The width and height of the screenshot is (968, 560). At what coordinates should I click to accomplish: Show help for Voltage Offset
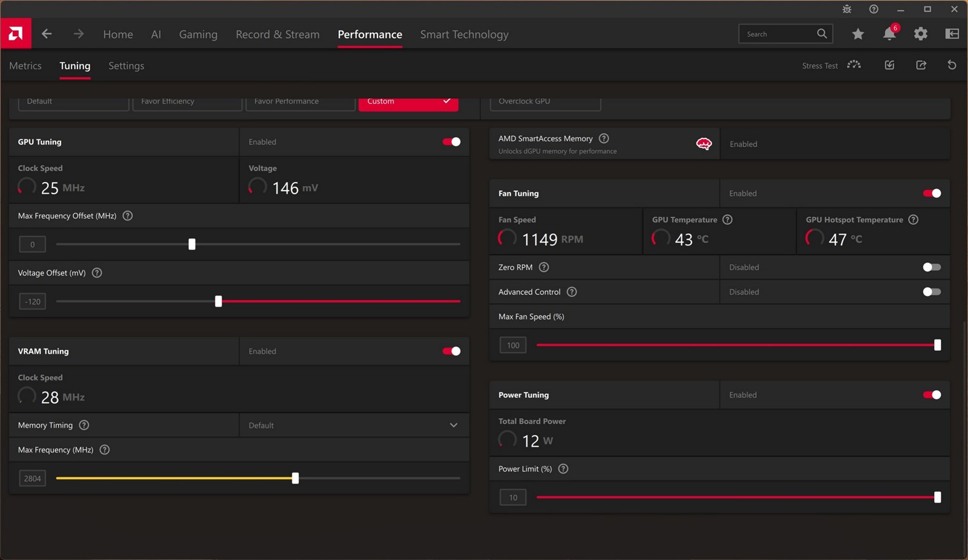tap(97, 273)
